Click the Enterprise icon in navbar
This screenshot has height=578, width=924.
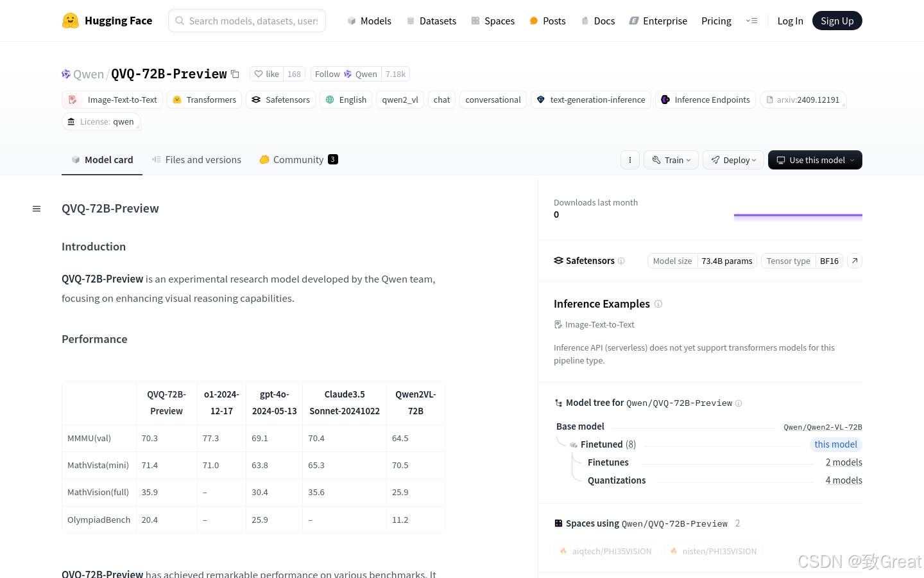click(634, 21)
